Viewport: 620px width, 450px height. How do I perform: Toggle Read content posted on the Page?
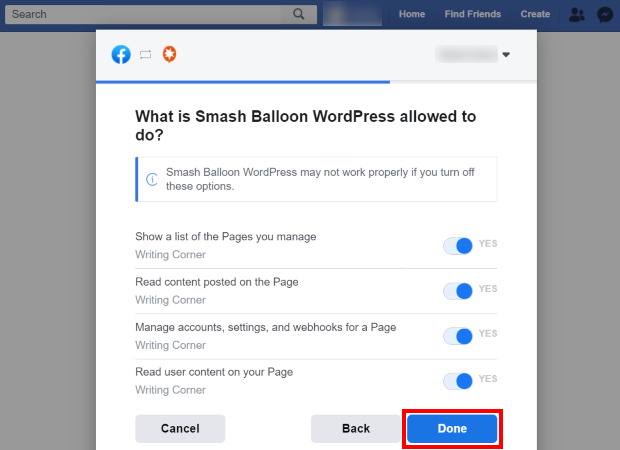[458, 291]
